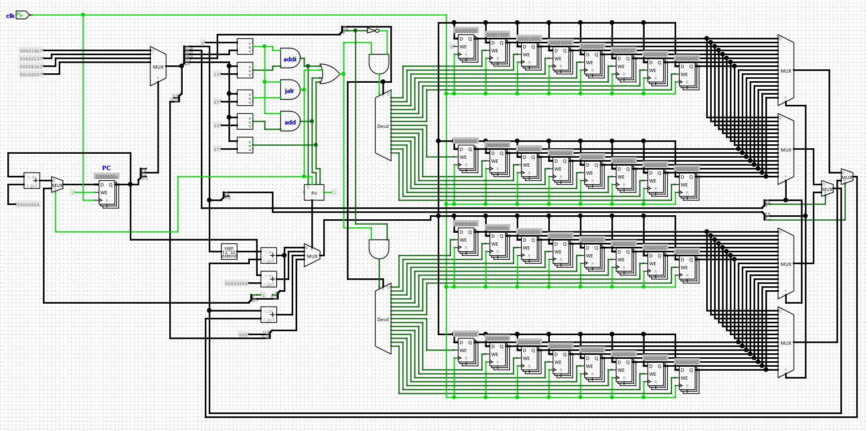Click the constant 37 comparator input

point(217,149)
